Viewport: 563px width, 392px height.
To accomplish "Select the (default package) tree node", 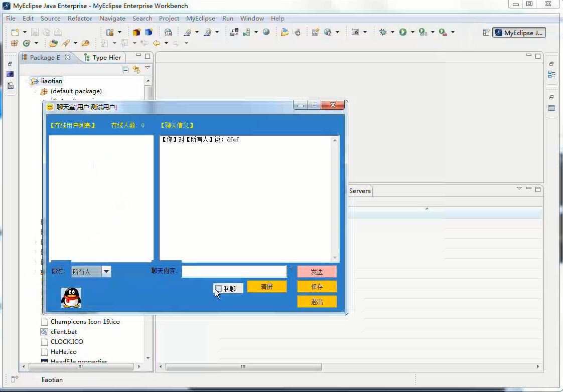I will 76,91.
